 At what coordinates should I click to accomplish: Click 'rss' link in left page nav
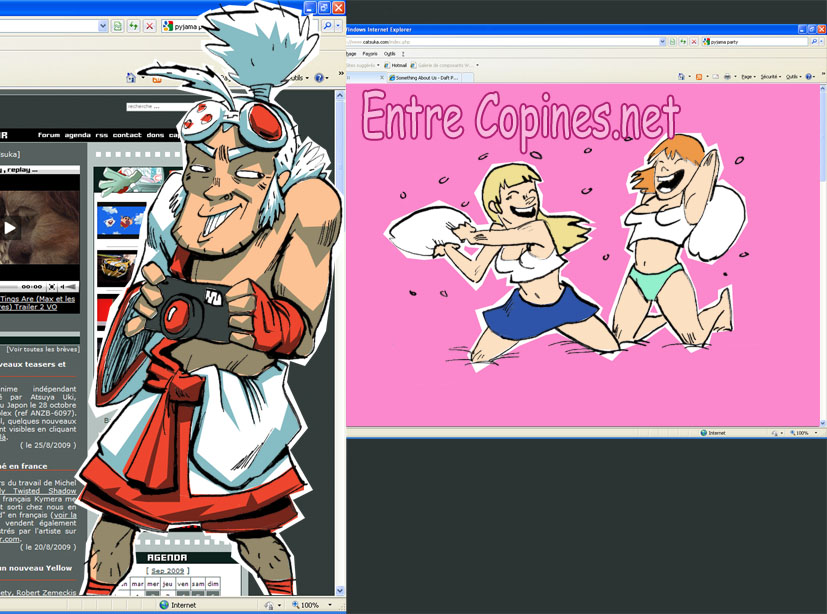101,135
